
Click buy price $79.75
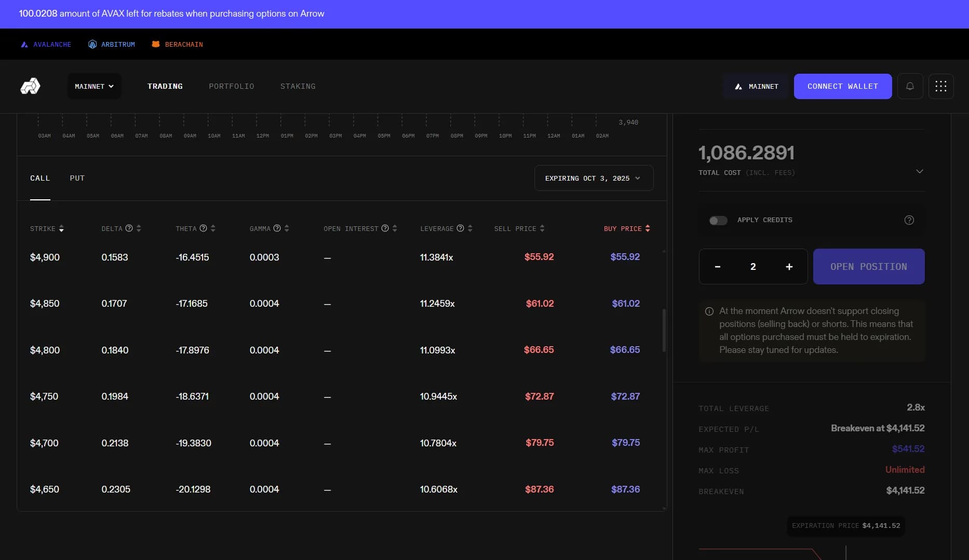(625, 443)
